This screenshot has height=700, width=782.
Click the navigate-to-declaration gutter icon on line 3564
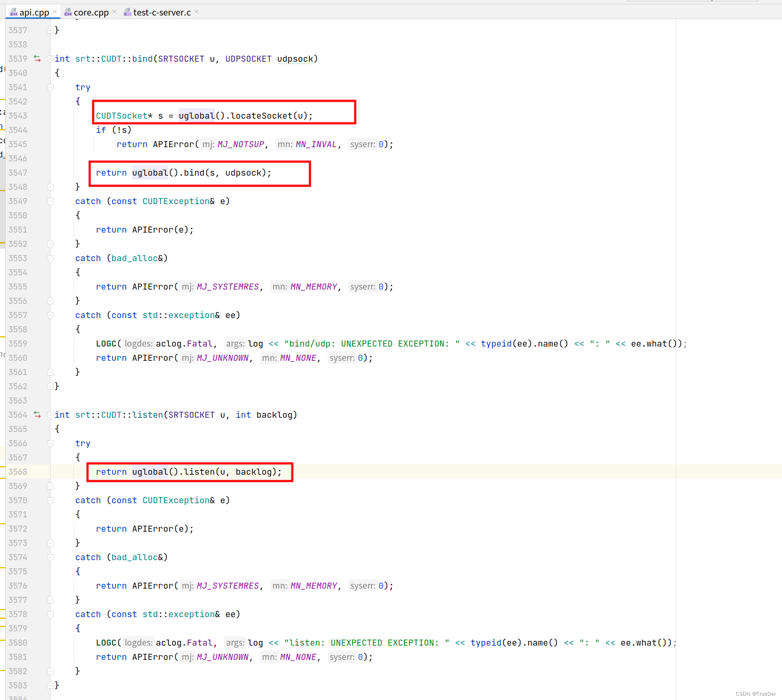(38, 415)
